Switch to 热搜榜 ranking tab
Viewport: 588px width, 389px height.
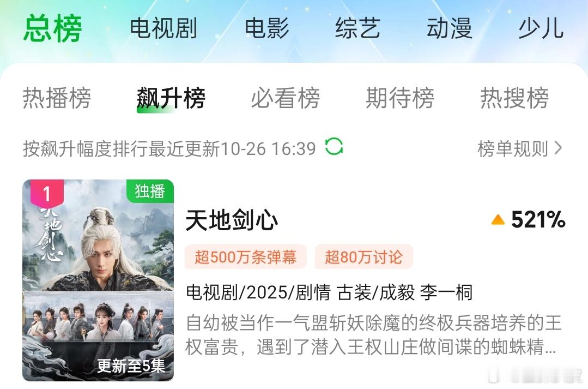coord(514,98)
